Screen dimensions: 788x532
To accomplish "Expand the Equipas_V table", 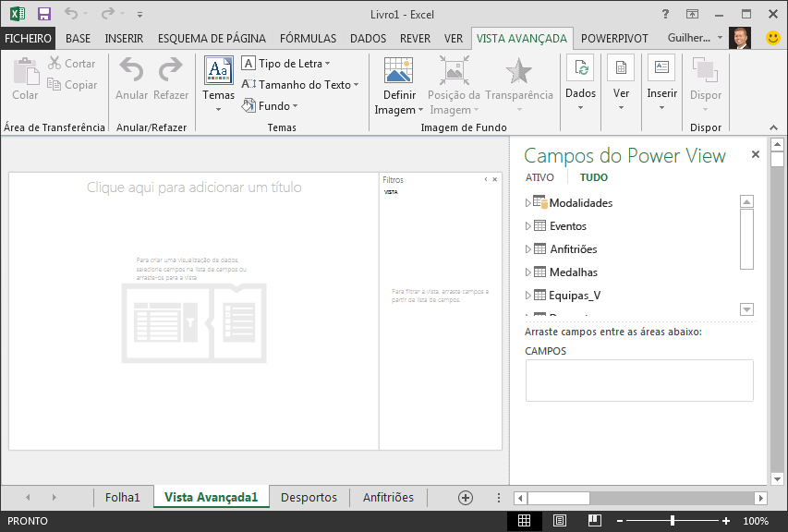I will [527, 296].
